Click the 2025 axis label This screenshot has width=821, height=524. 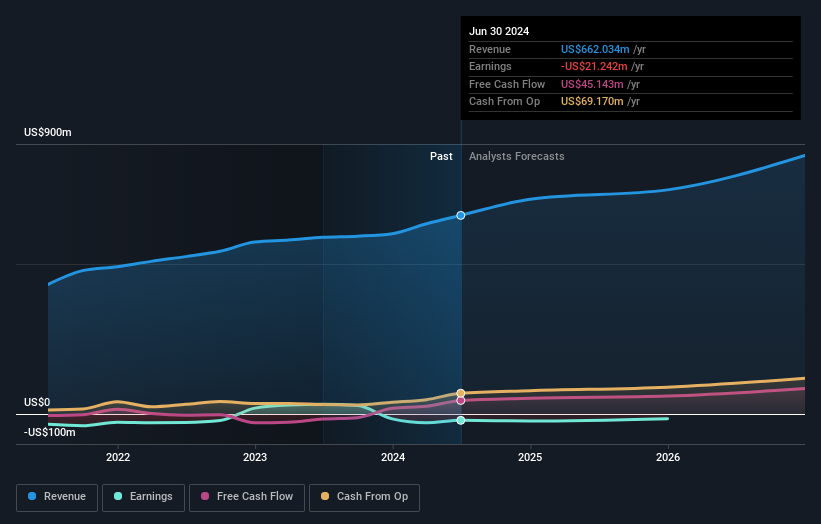pos(530,458)
